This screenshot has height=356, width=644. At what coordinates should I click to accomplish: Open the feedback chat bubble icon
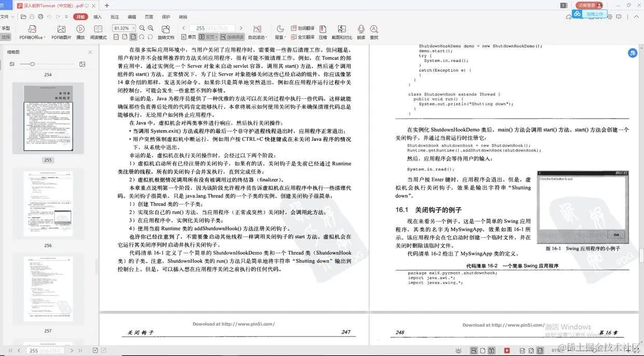(x=619, y=17)
